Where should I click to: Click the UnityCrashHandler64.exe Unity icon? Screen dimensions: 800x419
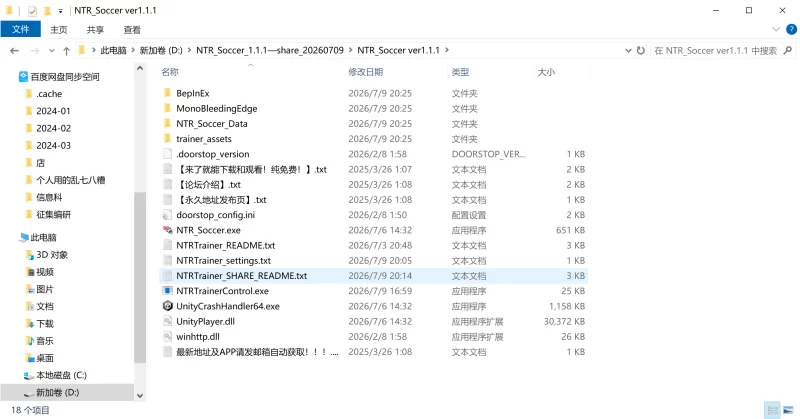[x=167, y=306]
